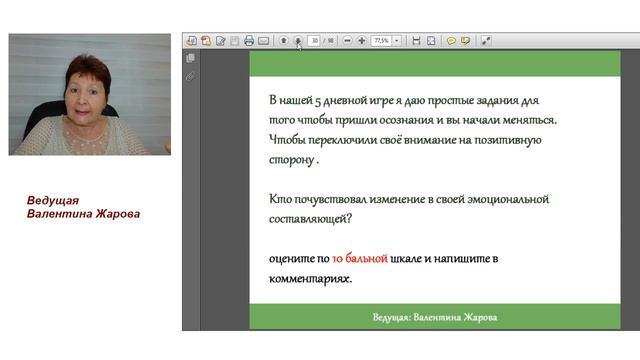640x360 pixels.
Task: Click the word 'комментариях.' in the slide
Action: click(310, 279)
